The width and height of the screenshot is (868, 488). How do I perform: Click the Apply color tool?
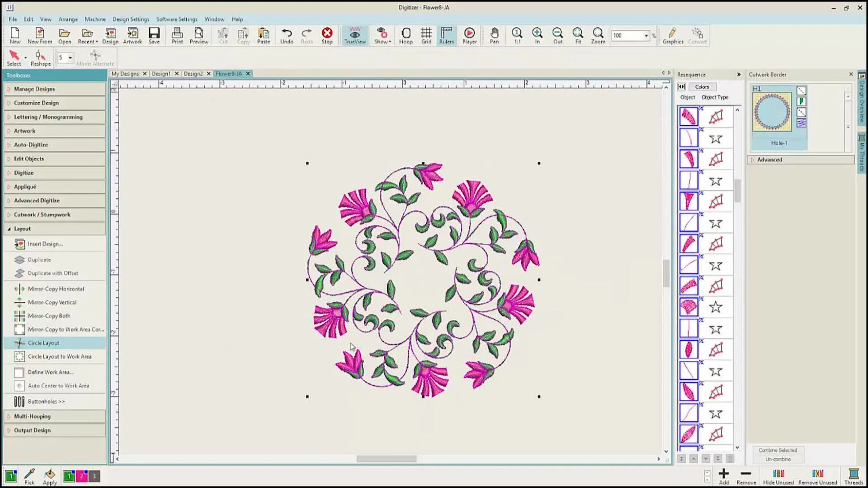[50, 476]
